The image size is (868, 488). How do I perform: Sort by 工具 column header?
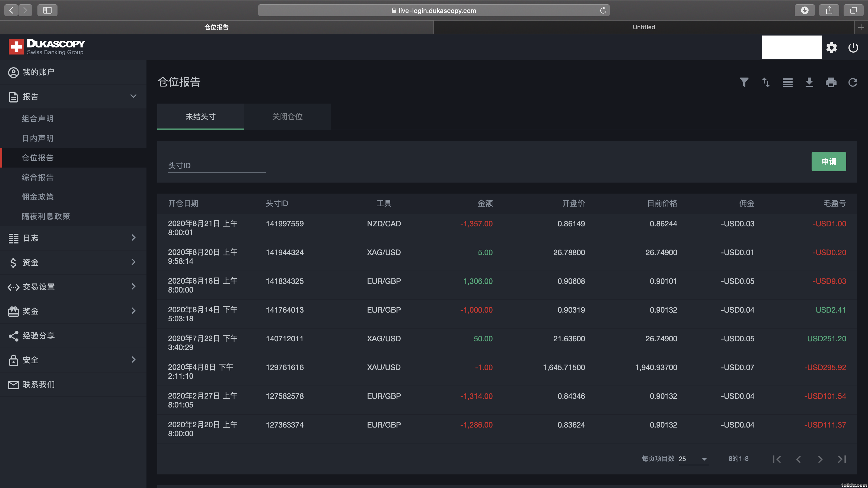pyautogui.click(x=384, y=203)
